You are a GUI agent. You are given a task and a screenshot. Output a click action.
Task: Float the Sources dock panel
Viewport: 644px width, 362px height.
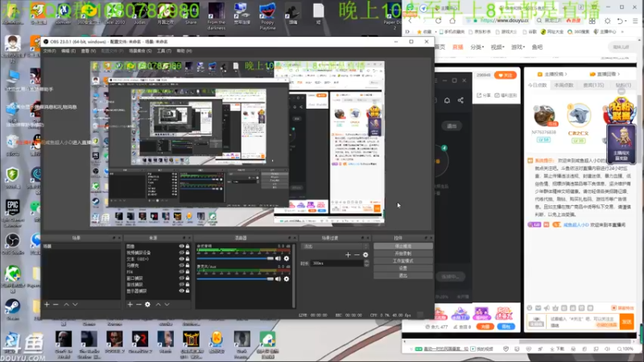pos(184,238)
